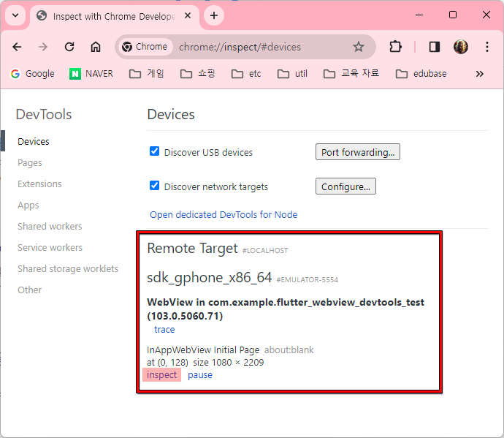This screenshot has width=504, height=438.
Task: Click inspect for InAppWebView Initial Page
Action: (x=161, y=375)
